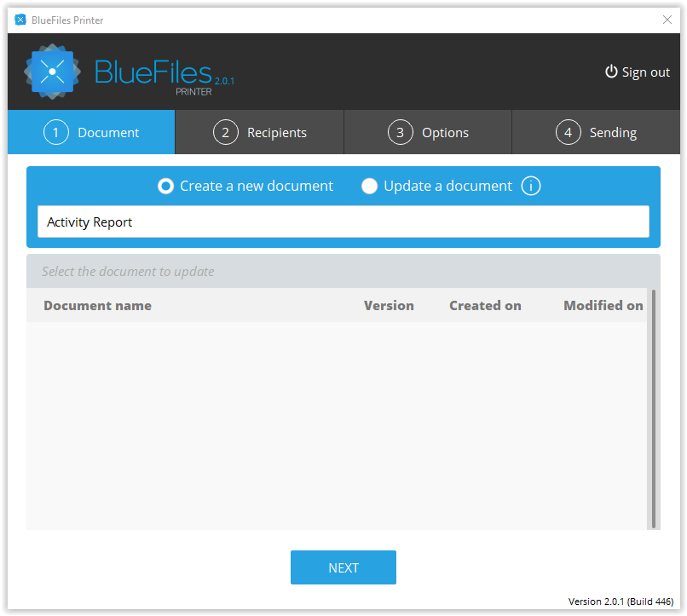The image size is (687, 616).
Task: Click the Version 2.0.1 (Build 446) text
Action: click(621, 602)
